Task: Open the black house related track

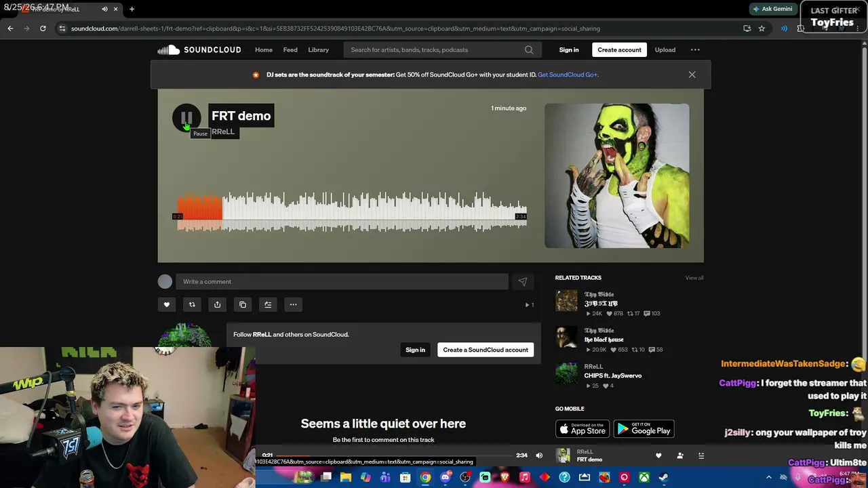Action: pos(604,340)
